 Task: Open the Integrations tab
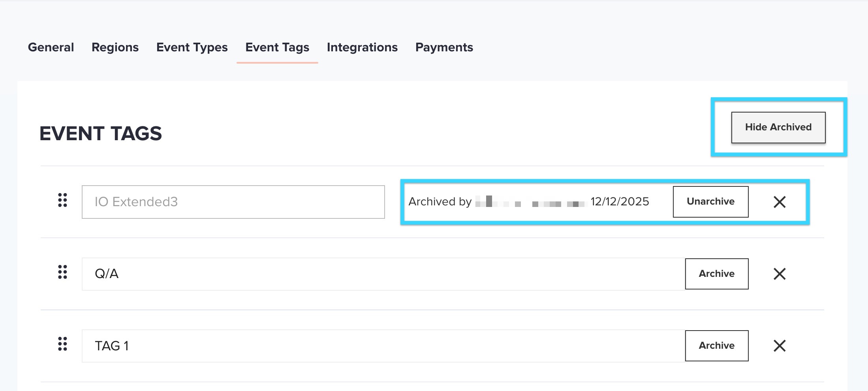pos(362,47)
